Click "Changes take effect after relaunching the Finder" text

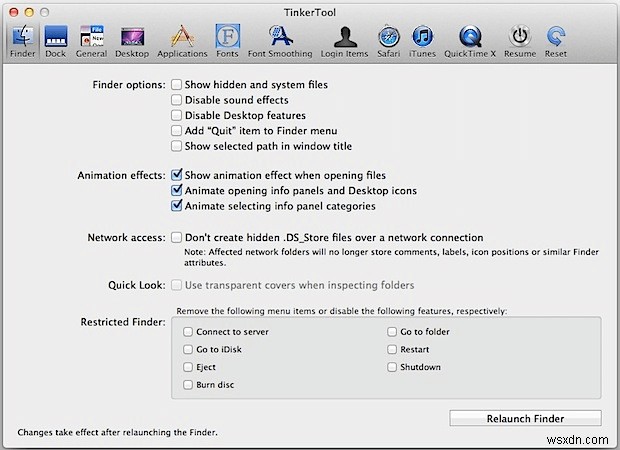tap(117, 432)
